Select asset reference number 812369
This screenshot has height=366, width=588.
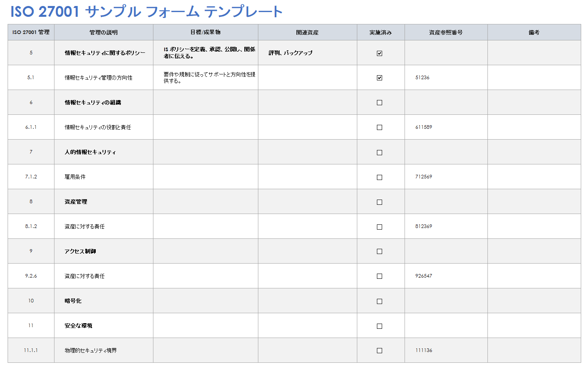tap(424, 226)
